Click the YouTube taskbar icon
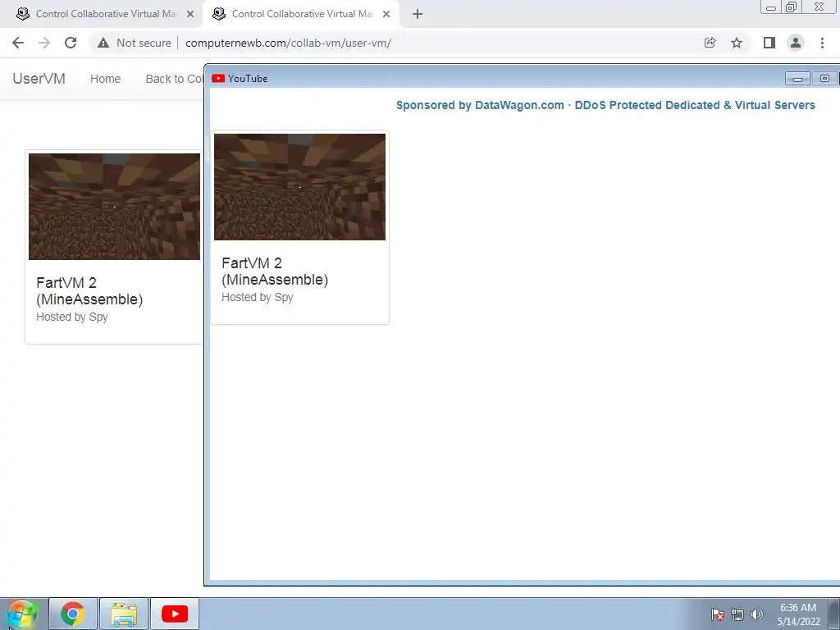 point(175,614)
